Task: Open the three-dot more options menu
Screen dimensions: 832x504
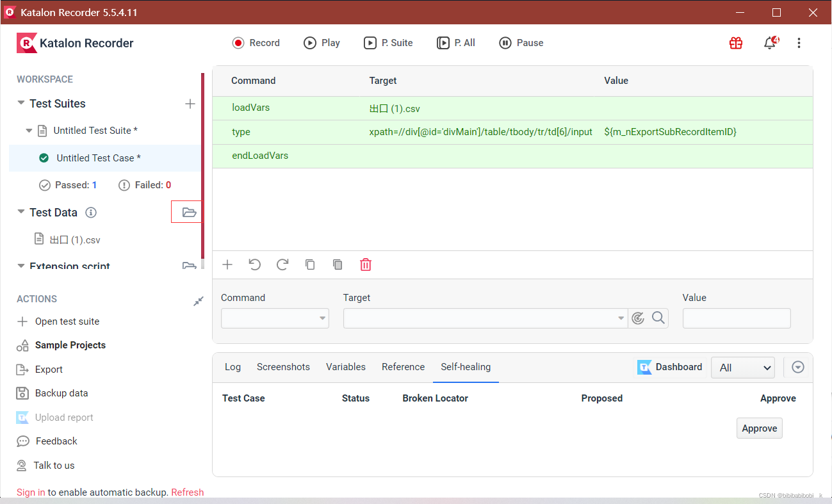Action: (x=799, y=43)
